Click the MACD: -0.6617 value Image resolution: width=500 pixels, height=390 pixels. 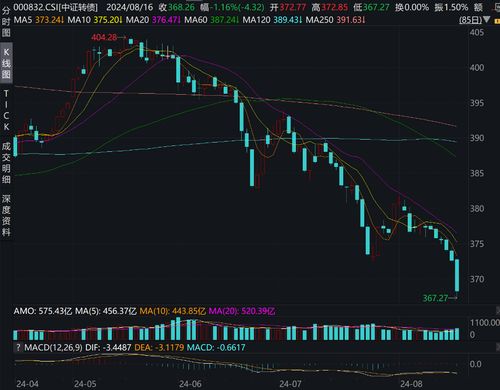(x=216, y=348)
